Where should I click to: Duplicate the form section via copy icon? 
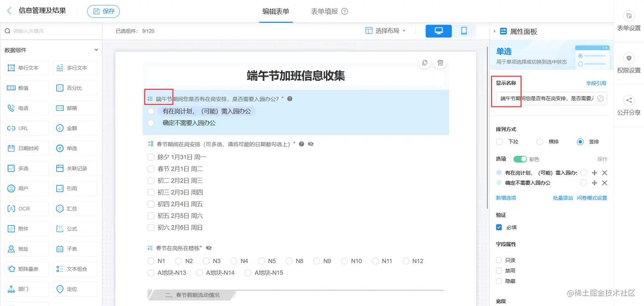pos(425,63)
